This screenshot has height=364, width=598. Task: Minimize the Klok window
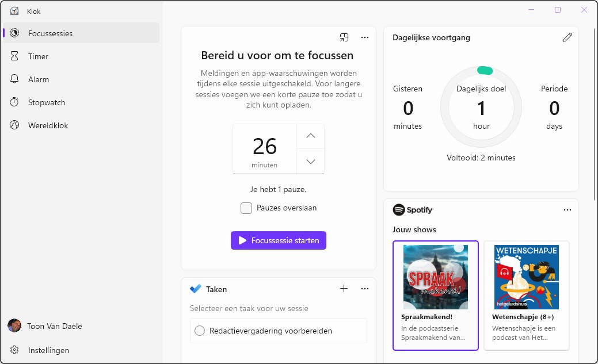[x=531, y=10]
